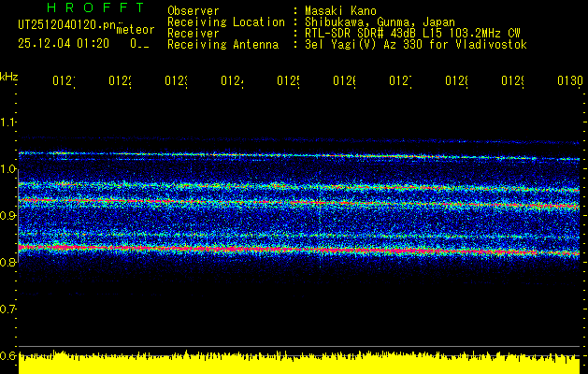Click the 0127 time marker
588x374 pixels.
click(x=400, y=81)
